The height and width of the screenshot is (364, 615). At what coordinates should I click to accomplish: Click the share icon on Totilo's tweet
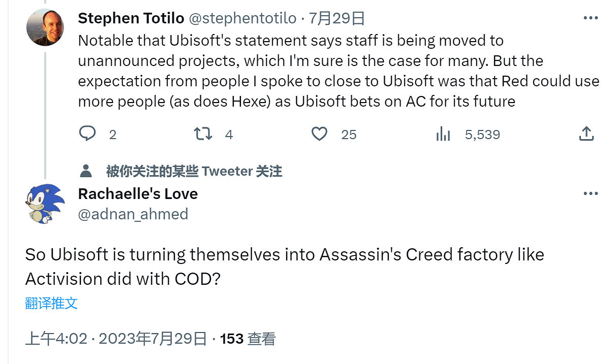pyautogui.click(x=586, y=134)
